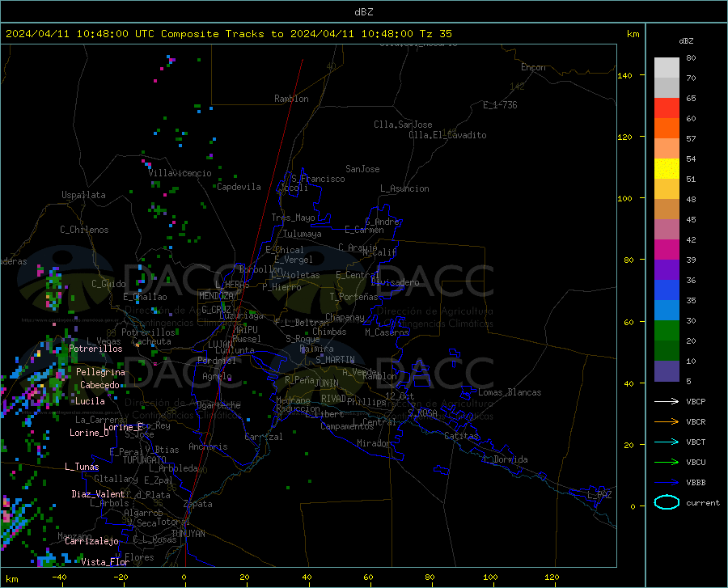The image size is (728, 588).
Task: Click the Diaz_Valent label
Action: [x=98, y=494]
